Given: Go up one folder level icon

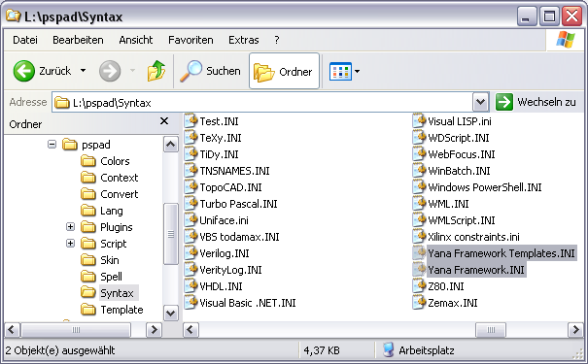Looking at the screenshot, I should (156, 71).
